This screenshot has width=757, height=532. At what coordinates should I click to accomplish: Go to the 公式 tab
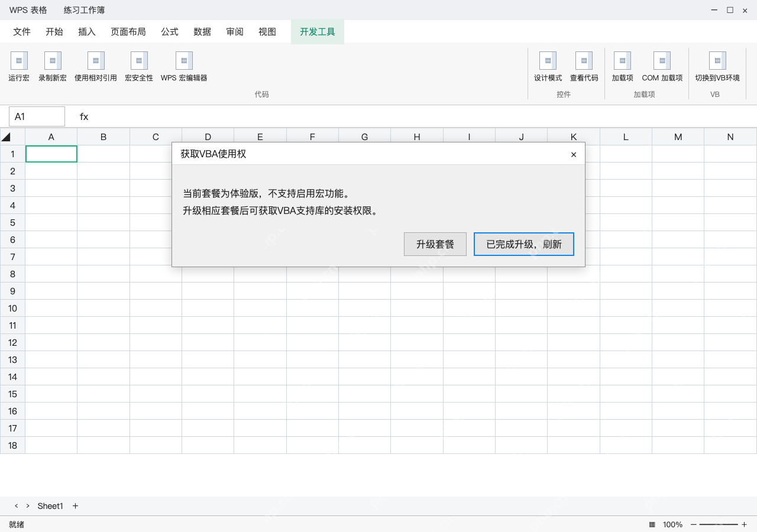pyautogui.click(x=170, y=32)
